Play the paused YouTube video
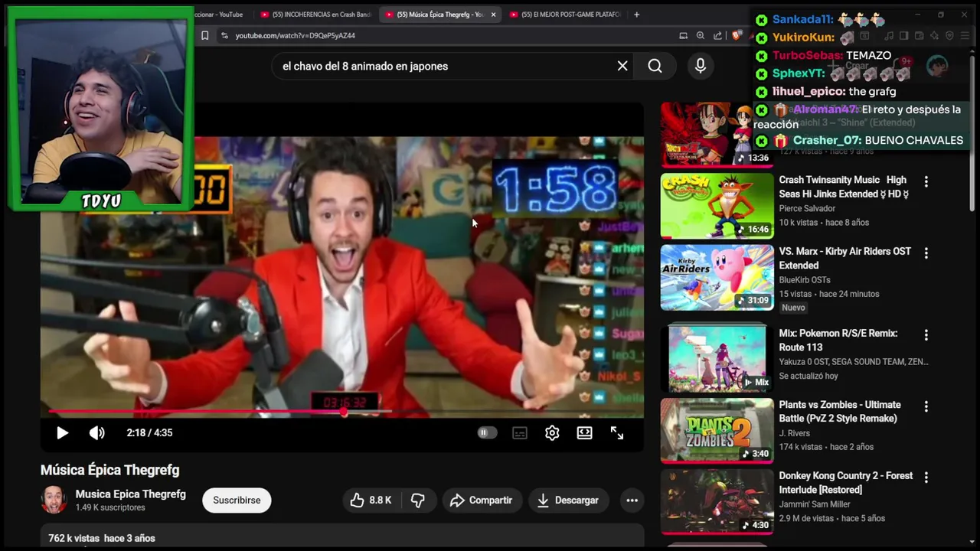980x551 pixels. 62,433
